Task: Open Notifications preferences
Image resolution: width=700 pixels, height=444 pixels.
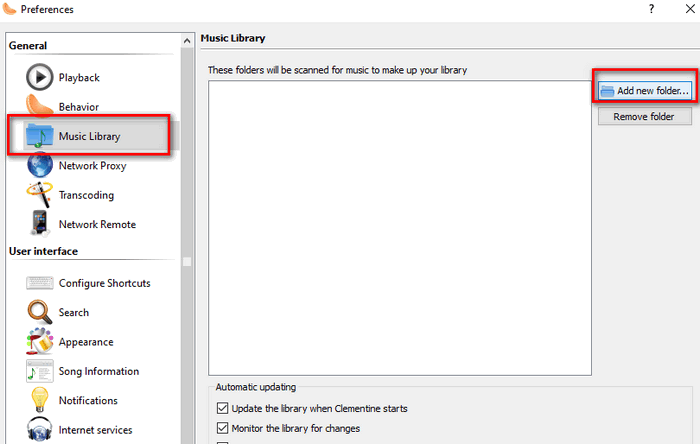Action: 88,401
